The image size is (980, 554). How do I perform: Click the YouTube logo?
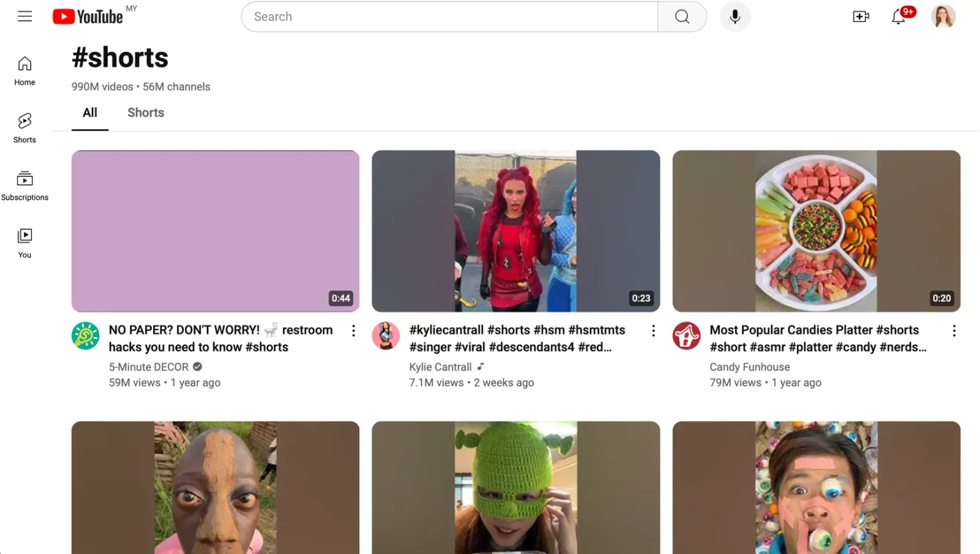pos(88,17)
